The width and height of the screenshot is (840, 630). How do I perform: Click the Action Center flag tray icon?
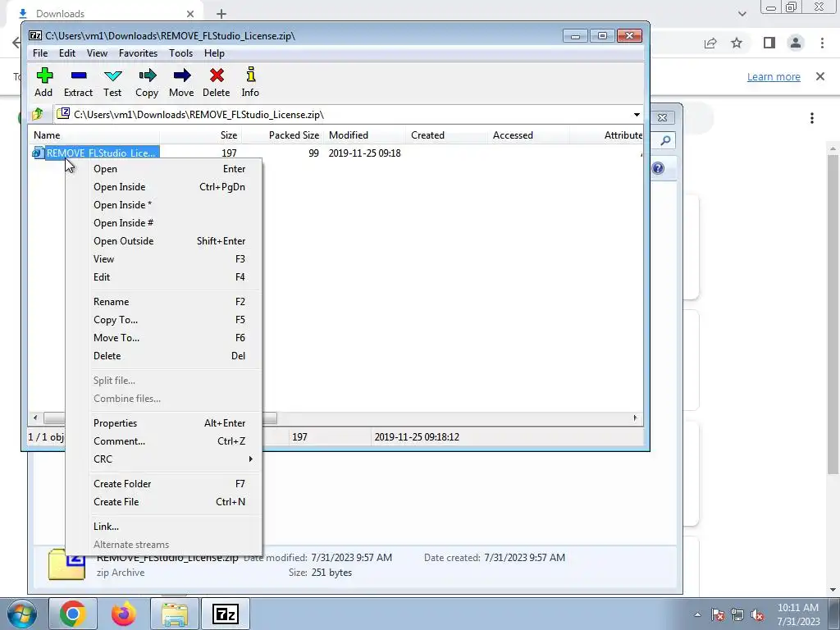[x=718, y=614]
